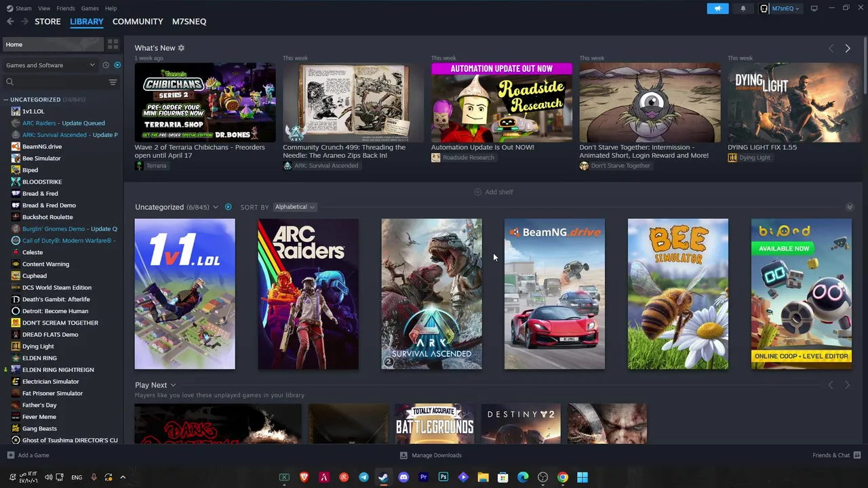
Task: Open Google Chrome from the taskbar
Action: (562, 477)
